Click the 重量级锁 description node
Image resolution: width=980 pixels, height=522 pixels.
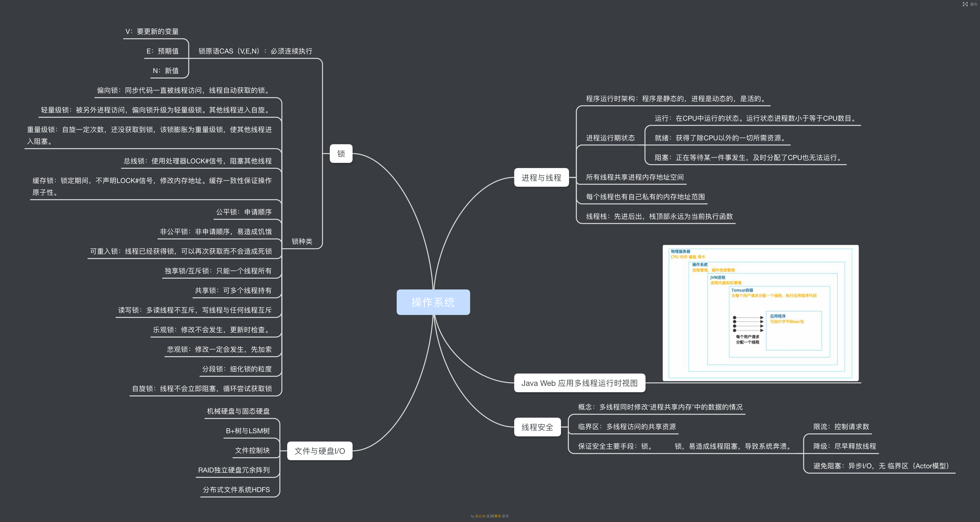pyautogui.click(x=149, y=136)
